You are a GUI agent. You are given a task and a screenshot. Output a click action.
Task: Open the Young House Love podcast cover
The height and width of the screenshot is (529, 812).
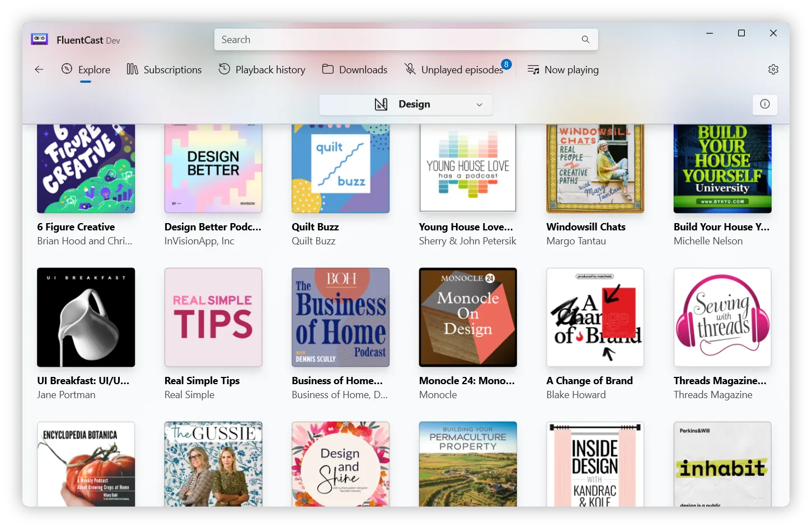point(468,168)
